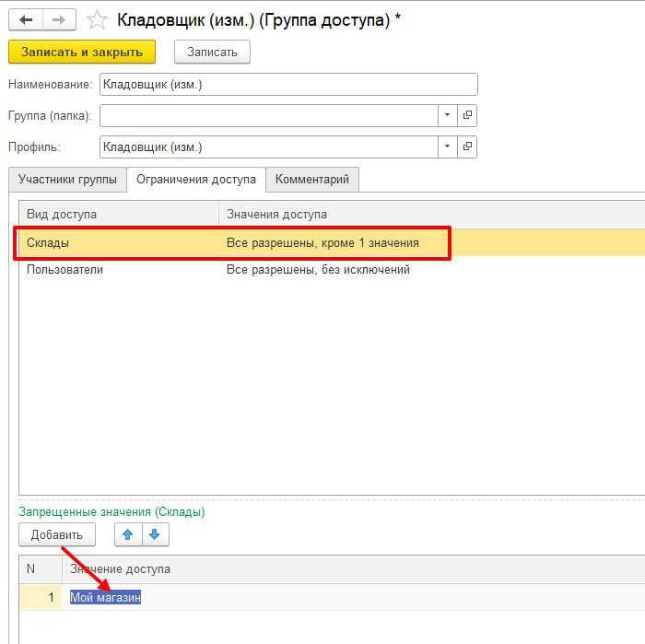Click the back navigation arrow
Viewport: 645px width, 644px height.
point(26,19)
